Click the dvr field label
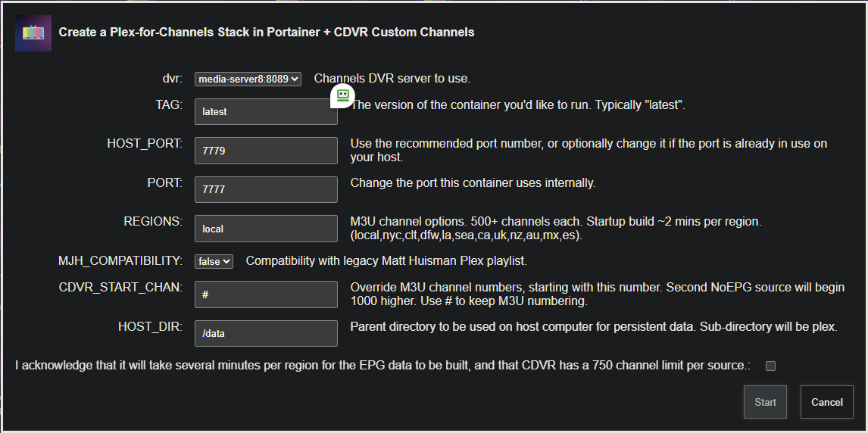 [172, 78]
